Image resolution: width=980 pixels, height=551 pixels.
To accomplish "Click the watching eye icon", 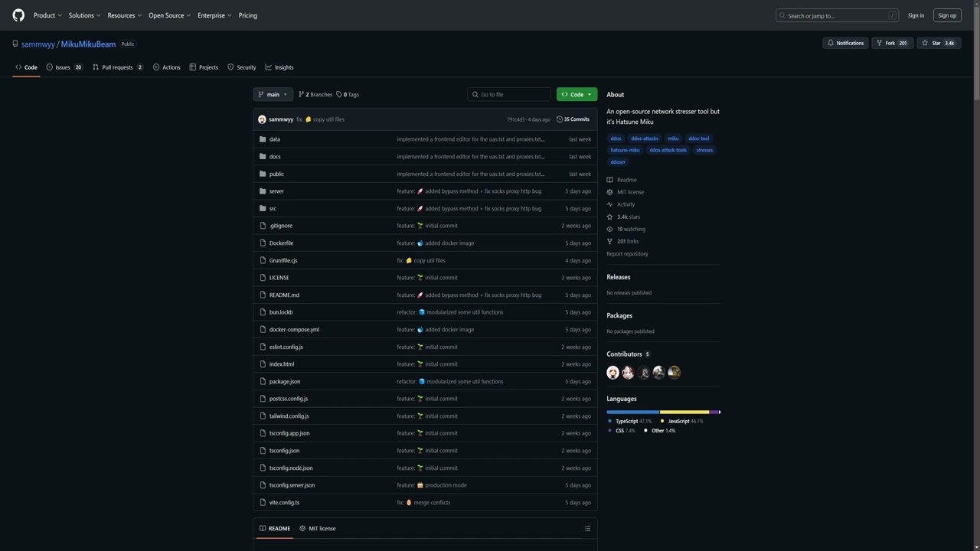I will click(x=610, y=229).
